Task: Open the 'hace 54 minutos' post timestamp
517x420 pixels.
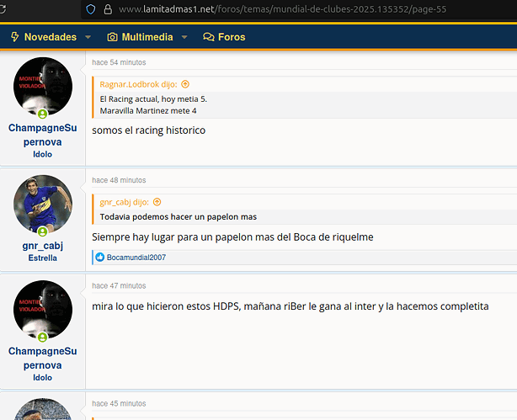Action: 119,62
